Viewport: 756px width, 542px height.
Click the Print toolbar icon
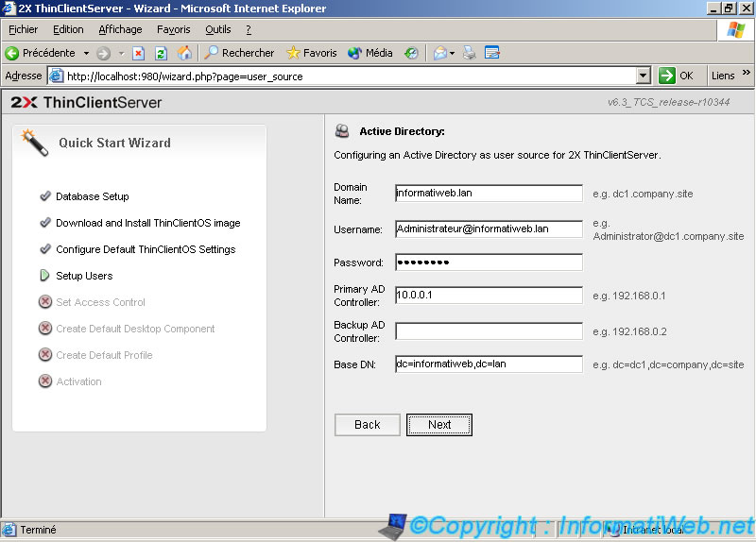[x=469, y=53]
